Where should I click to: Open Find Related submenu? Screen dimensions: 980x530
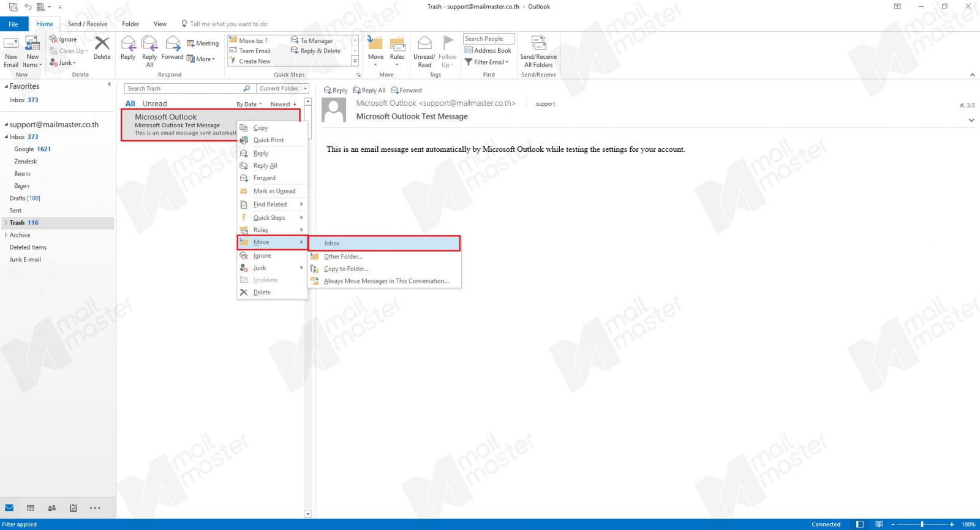[x=272, y=204]
